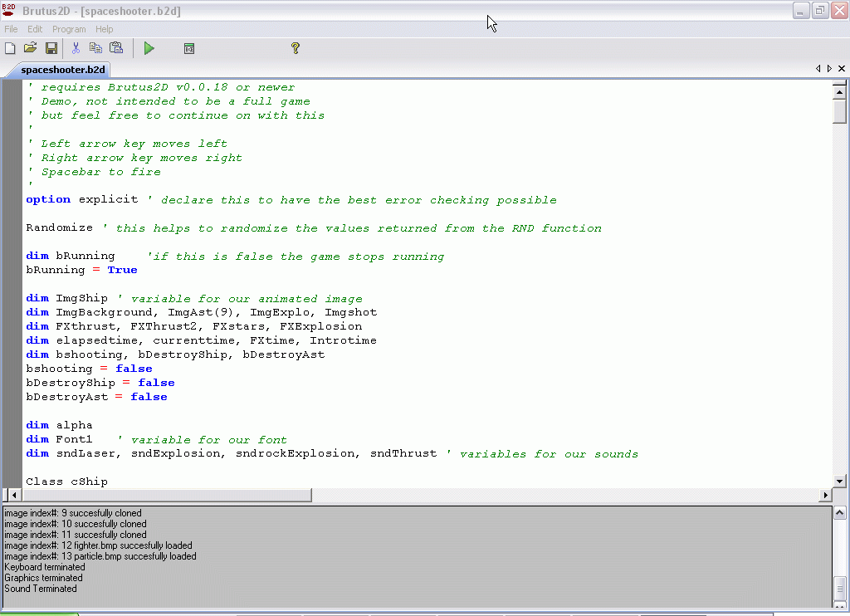Restore down the Brutus2D window
The height and width of the screenshot is (616, 850).
click(820, 10)
